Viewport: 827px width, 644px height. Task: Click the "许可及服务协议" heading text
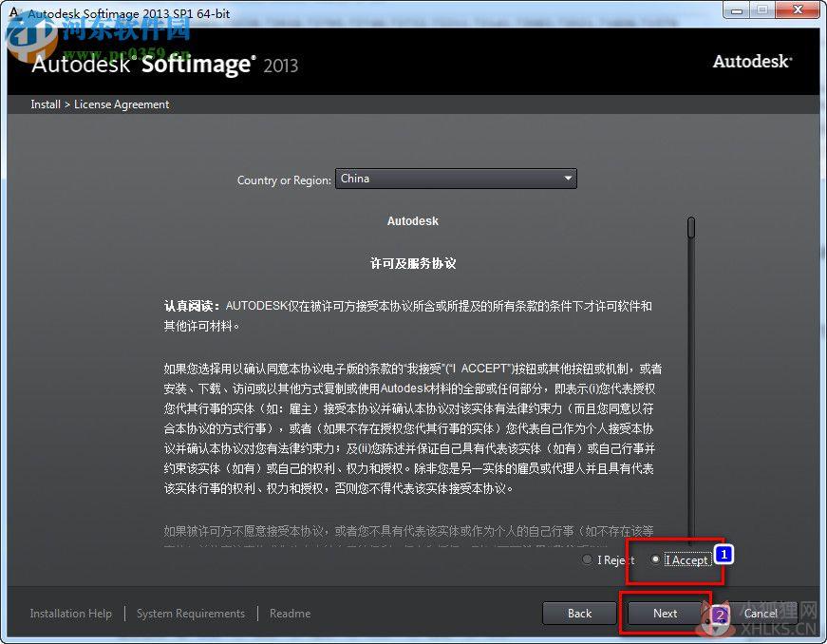413,263
